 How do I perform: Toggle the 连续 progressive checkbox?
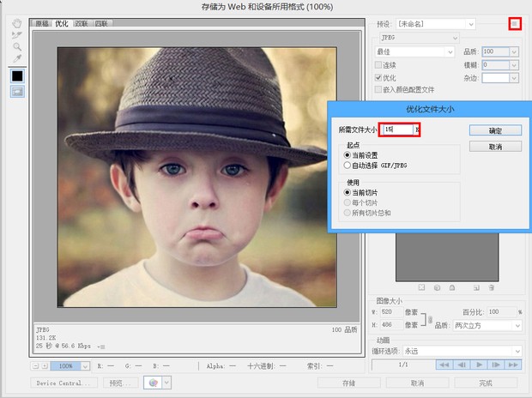click(x=378, y=65)
